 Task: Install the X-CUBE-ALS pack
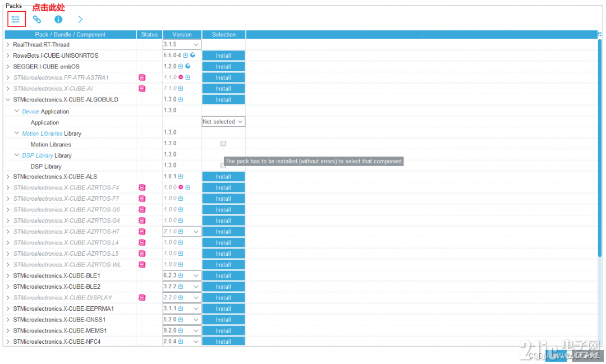point(223,177)
